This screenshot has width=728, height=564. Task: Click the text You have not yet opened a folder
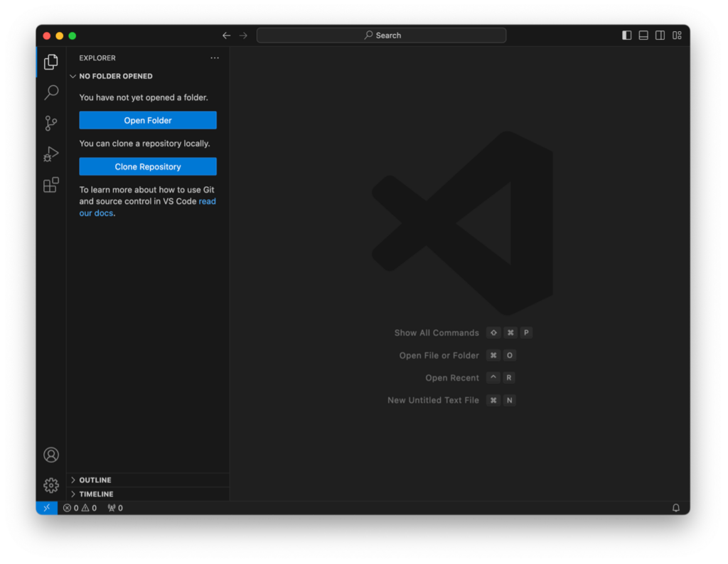point(144,97)
